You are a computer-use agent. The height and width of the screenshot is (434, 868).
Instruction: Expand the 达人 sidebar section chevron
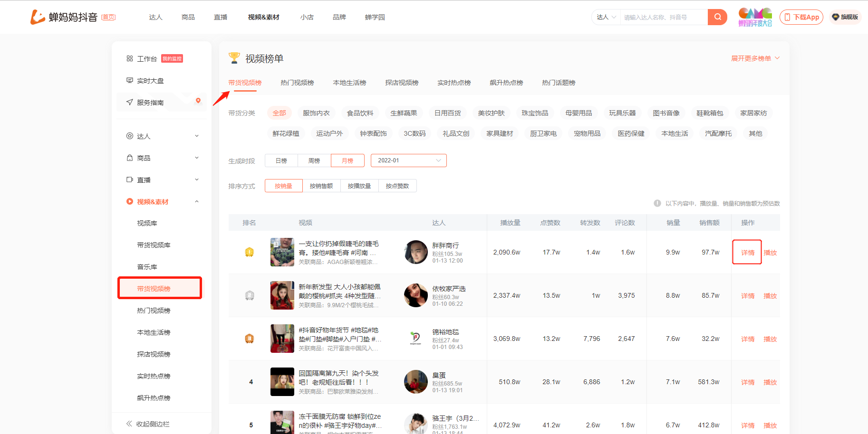point(197,136)
